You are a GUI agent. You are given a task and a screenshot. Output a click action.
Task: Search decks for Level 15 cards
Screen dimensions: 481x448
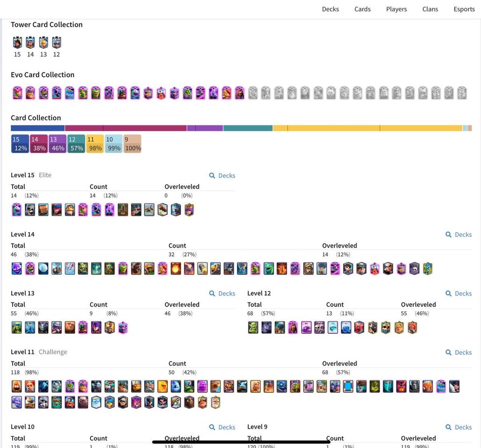[x=222, y=176]
